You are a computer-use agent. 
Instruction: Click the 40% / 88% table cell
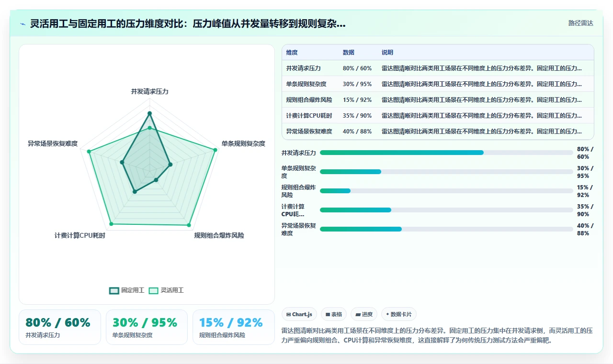357,132
